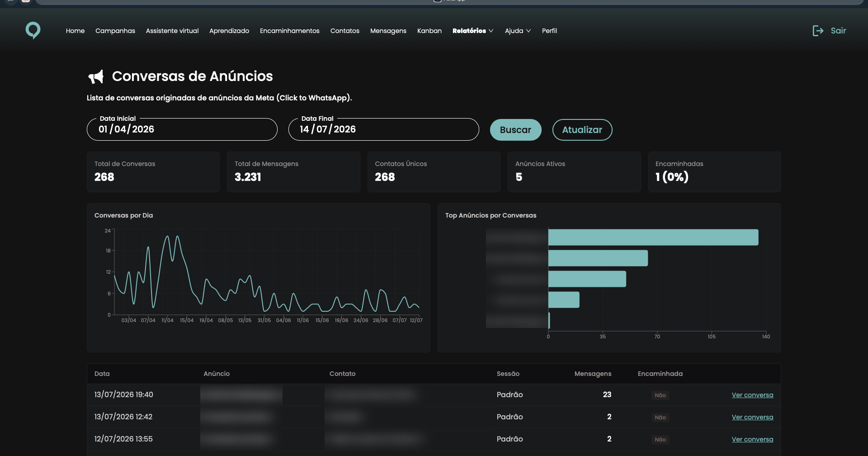Click the Sair logout link

tap(838, 31)
